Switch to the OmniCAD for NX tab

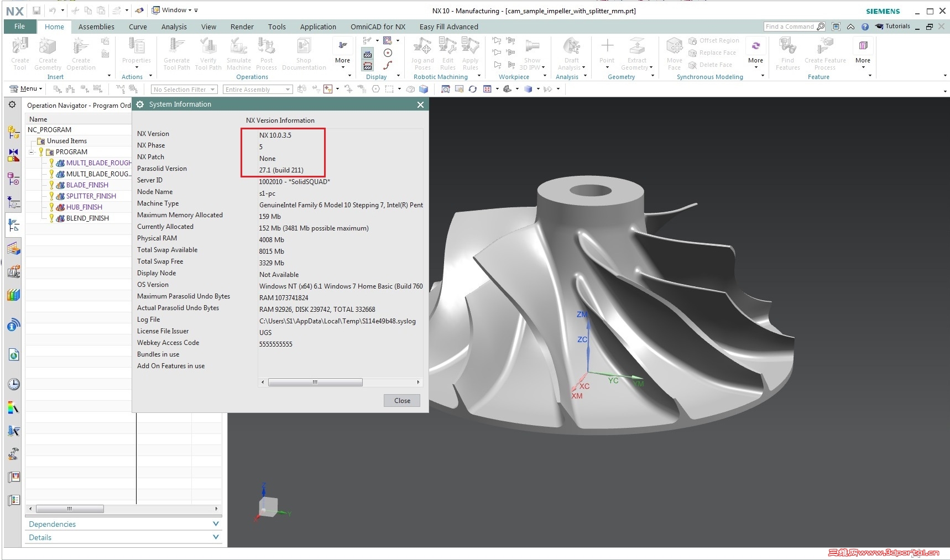click(378, 27)
